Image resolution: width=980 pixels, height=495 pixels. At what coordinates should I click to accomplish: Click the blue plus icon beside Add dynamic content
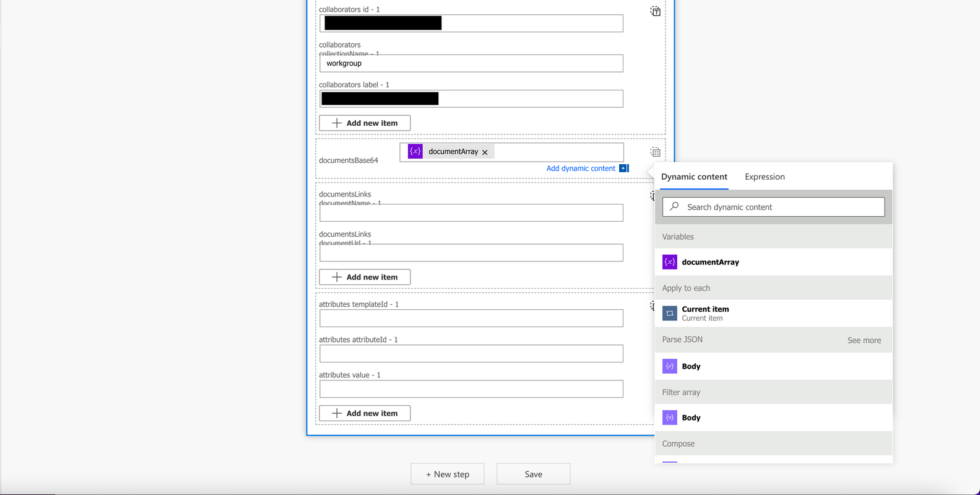pyautogui.click(x=624, y=169)
